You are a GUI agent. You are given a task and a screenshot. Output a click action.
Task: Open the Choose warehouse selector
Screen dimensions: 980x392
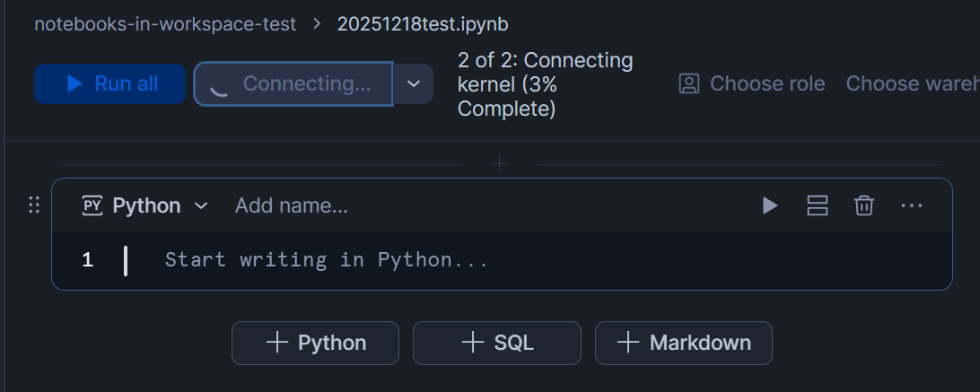click(912, 83)
